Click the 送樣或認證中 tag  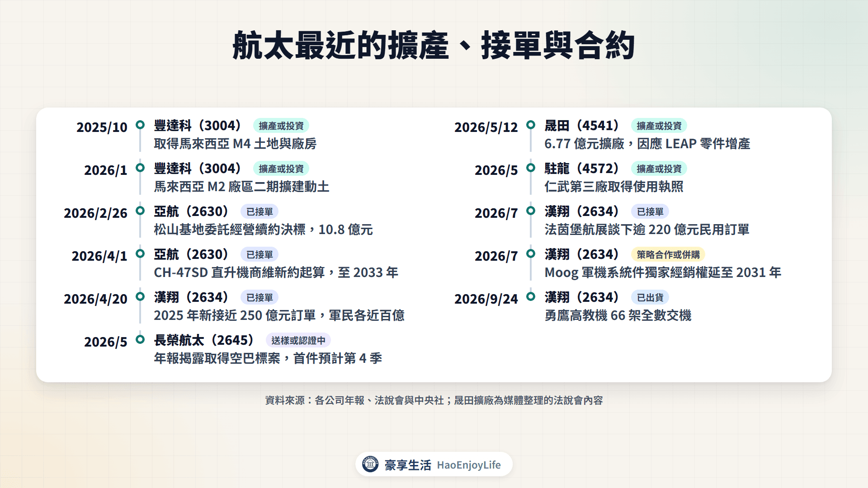pyautogui.click(x=298, y=340)
